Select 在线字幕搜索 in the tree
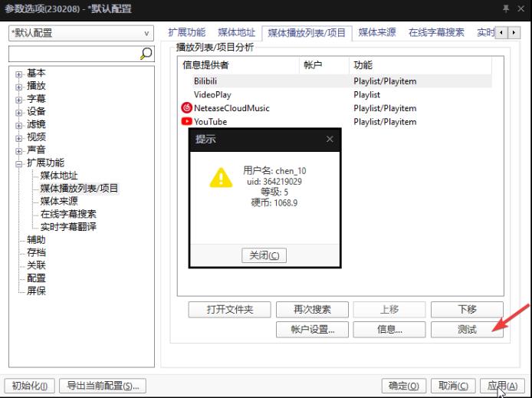Image resolution: width=532 pixels, height=398 pixels. (68, 214)
